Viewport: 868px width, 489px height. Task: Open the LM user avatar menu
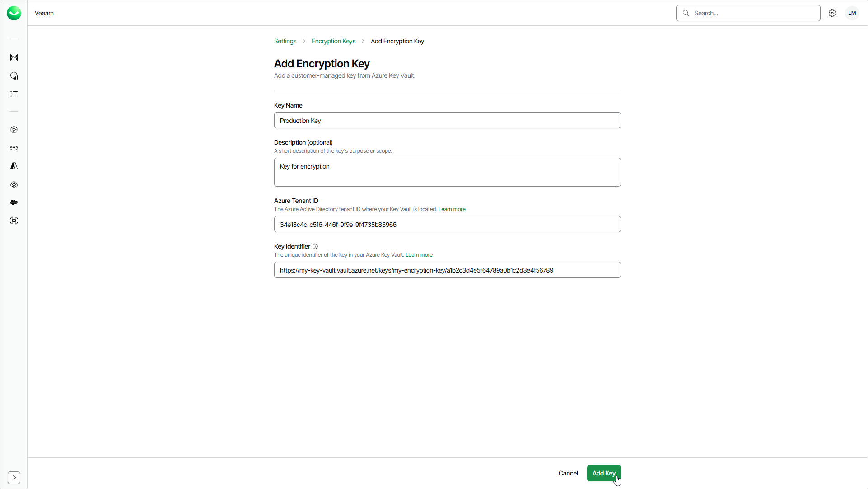pos(852,13)
